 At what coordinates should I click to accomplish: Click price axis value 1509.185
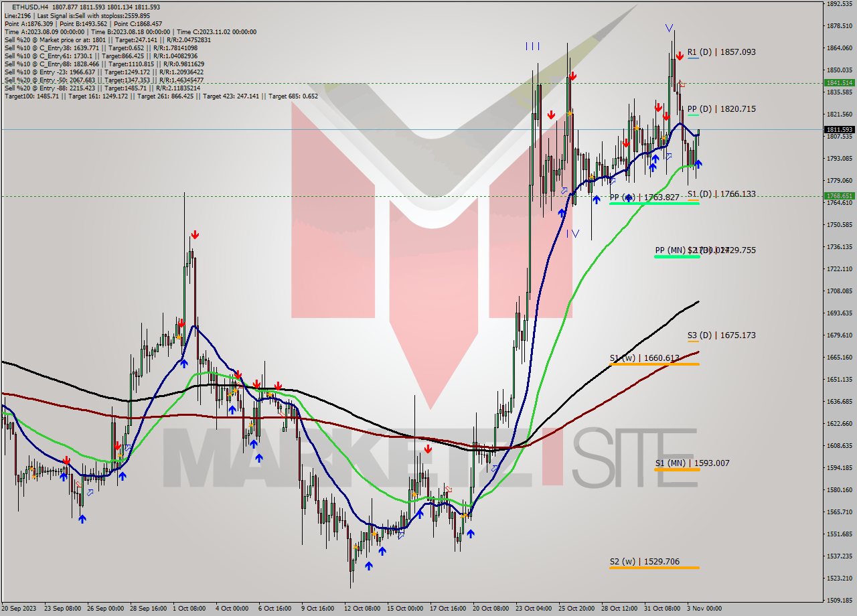click(839, 601)
